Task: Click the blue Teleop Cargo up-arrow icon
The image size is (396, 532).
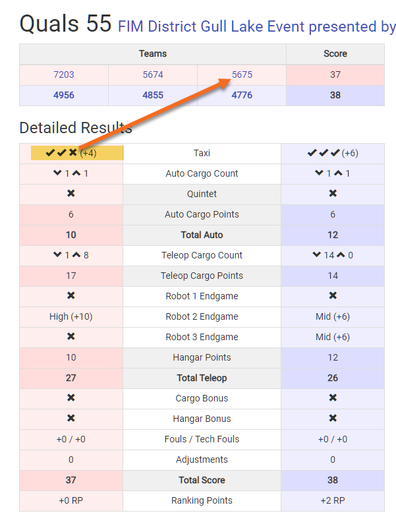Action: [341, 255]
